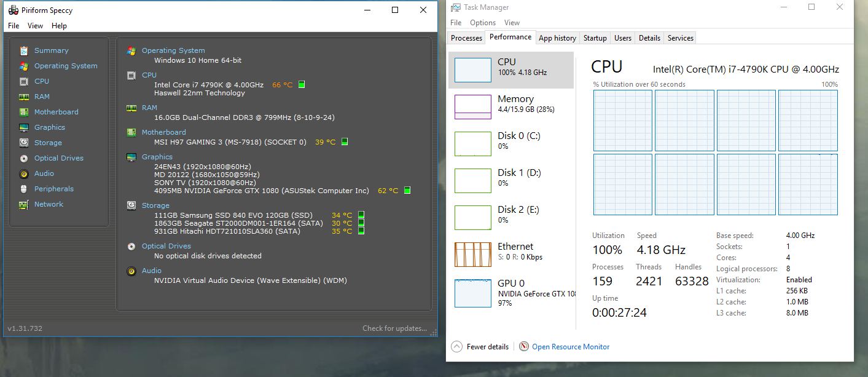The width and height of the screenshot is (868, 377).
Task: Open the Speccy File menu
Action: 14,26
